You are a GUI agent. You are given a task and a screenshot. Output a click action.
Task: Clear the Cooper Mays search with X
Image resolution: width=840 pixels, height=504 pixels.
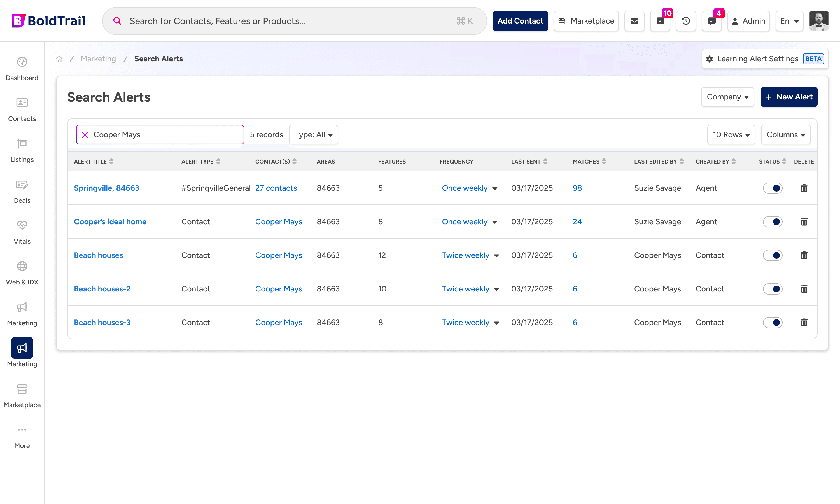click(x=85, y=135)
